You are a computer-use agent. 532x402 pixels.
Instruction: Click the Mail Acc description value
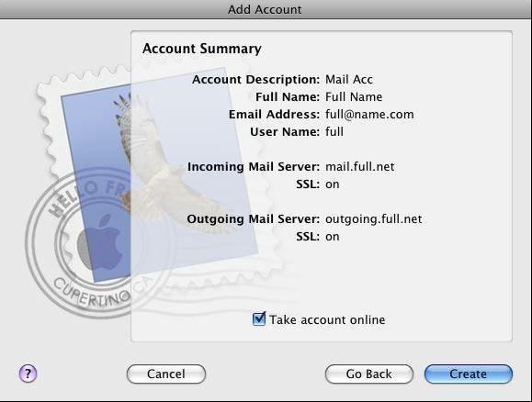[349, 79]
